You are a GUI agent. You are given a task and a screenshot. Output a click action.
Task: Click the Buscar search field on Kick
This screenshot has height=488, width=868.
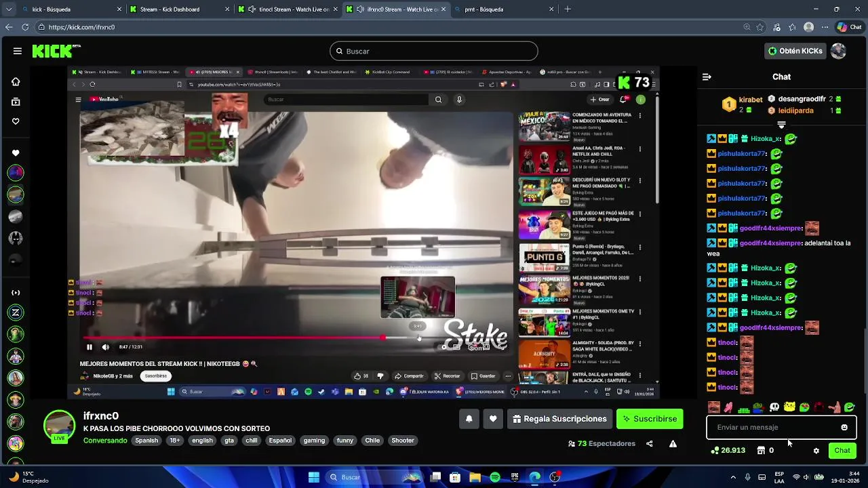coord(434,51)
